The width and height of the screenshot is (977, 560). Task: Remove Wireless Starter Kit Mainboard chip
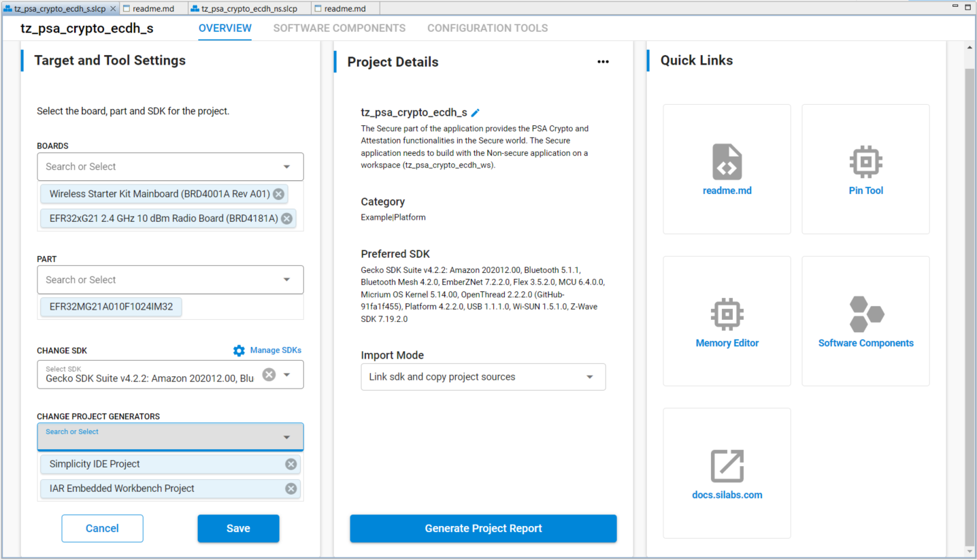pos(278,194)
